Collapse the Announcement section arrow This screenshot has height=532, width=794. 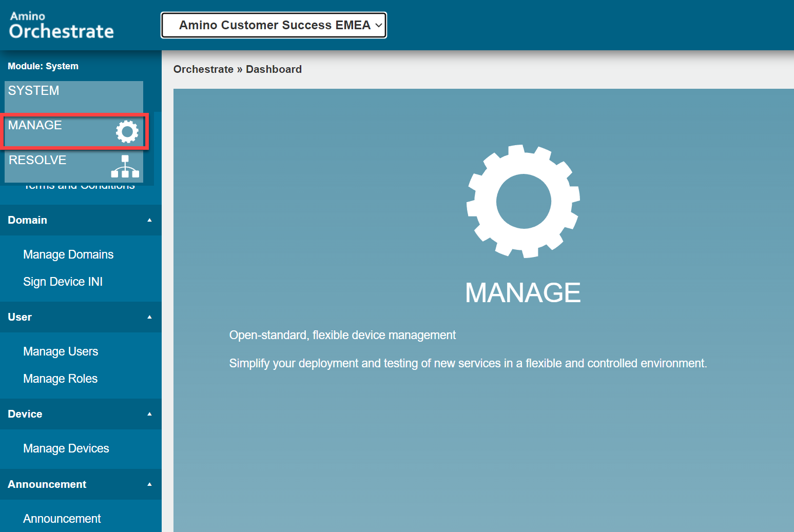pyautogui.click(x=150, y=484)
